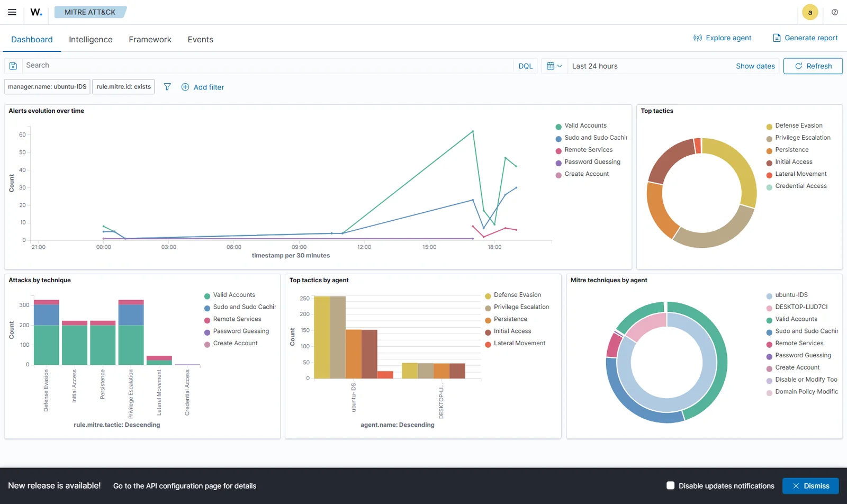Click the Lateral Movement bar in Attacks by technique

159,361
